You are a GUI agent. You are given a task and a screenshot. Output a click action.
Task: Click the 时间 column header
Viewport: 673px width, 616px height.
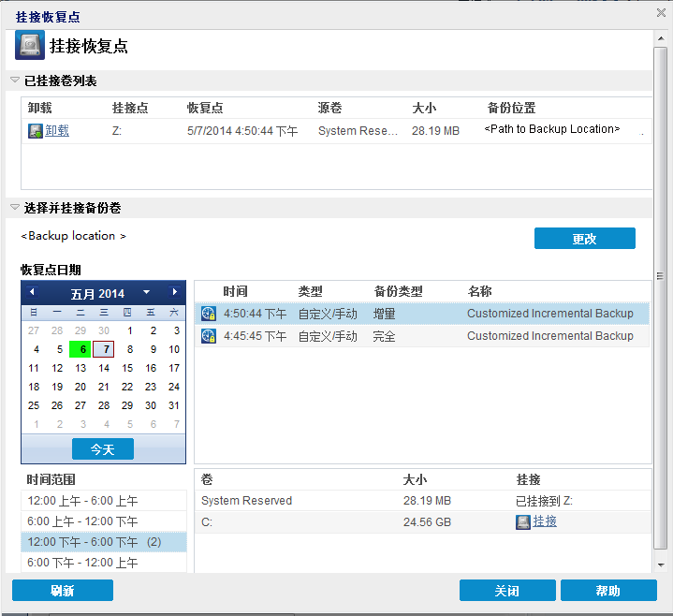[235, 291]
